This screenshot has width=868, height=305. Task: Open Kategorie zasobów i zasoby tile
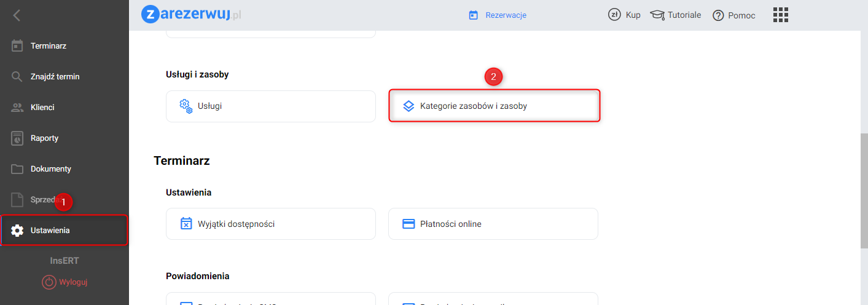[x=494, y=106]
